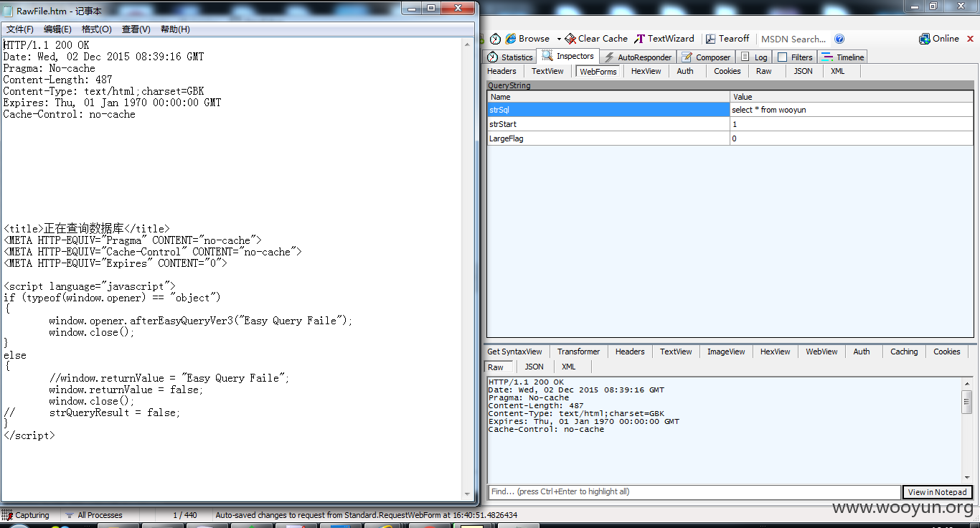Select the Inspectors tab
The height and width of the screenshot is (528, 980).
[567, 56]
